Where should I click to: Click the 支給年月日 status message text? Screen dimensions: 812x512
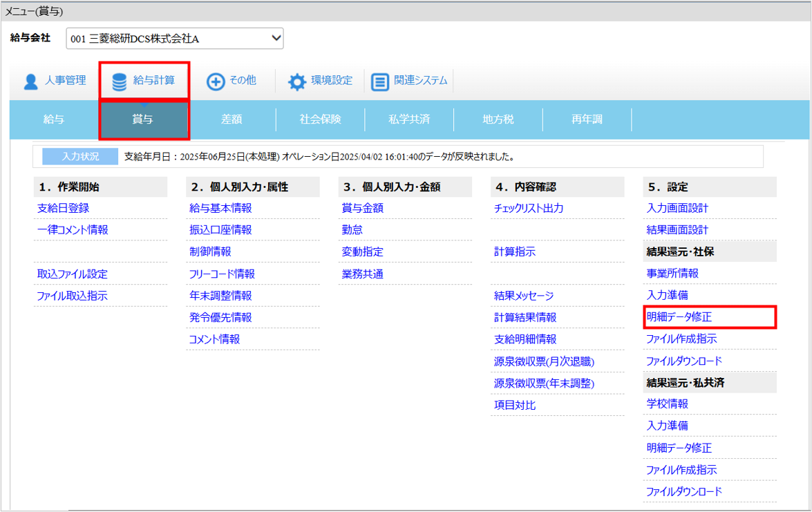pos(319,156)
